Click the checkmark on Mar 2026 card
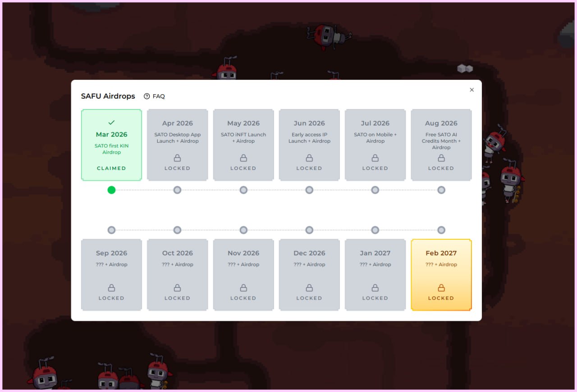 111,123
